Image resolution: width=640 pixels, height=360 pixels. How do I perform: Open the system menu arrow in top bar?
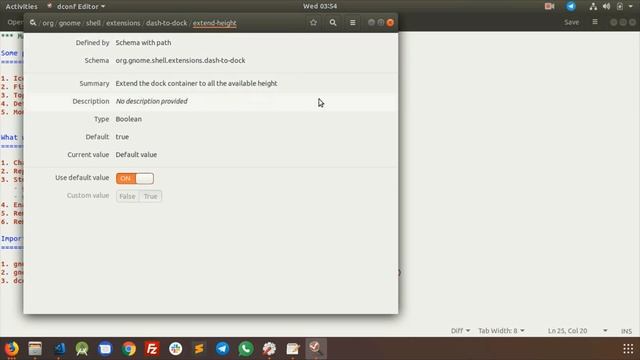pyautogui.click(x=631, y=7)
